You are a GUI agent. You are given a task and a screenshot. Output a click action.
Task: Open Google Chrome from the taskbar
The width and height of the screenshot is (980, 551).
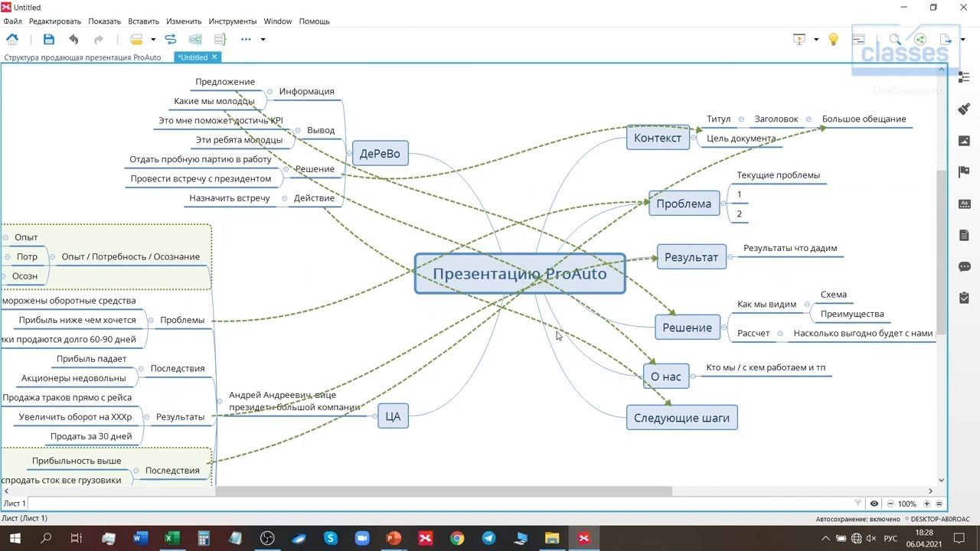pos(457,539)
